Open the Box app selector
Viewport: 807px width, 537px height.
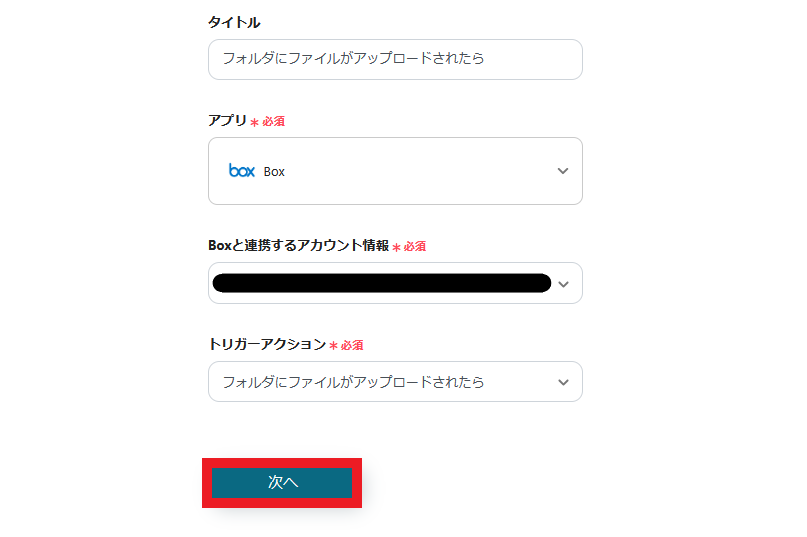[x=395, y=171]
